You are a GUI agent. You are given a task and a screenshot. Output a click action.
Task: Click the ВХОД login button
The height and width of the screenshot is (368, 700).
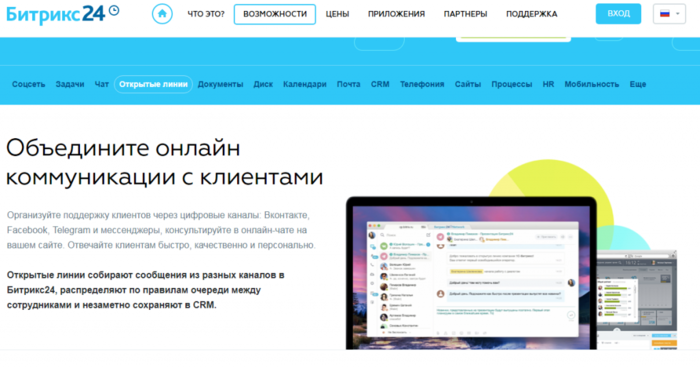point(618,14)
